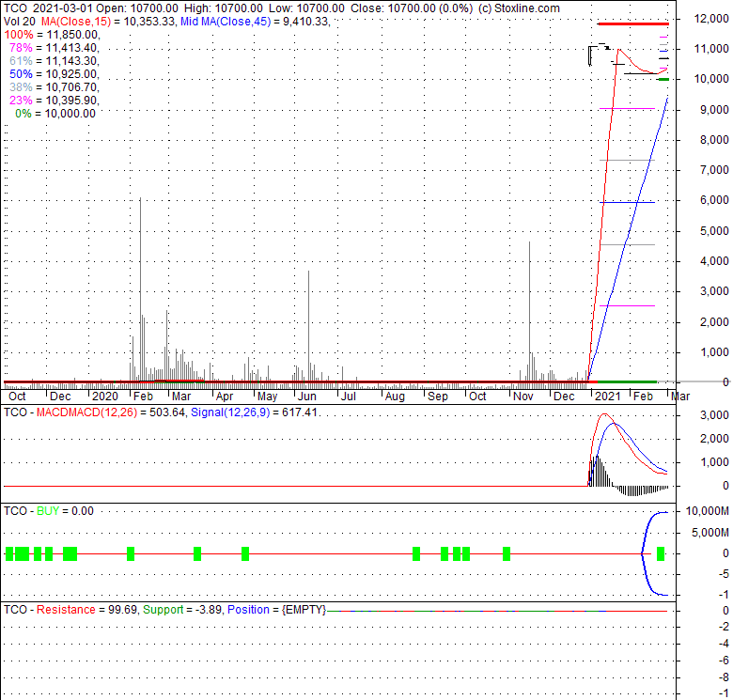Image resolution: width=733 pixels, height=700 pixels.
Task: Click the Stoxline.com copyright text
Action: point(519,8)
